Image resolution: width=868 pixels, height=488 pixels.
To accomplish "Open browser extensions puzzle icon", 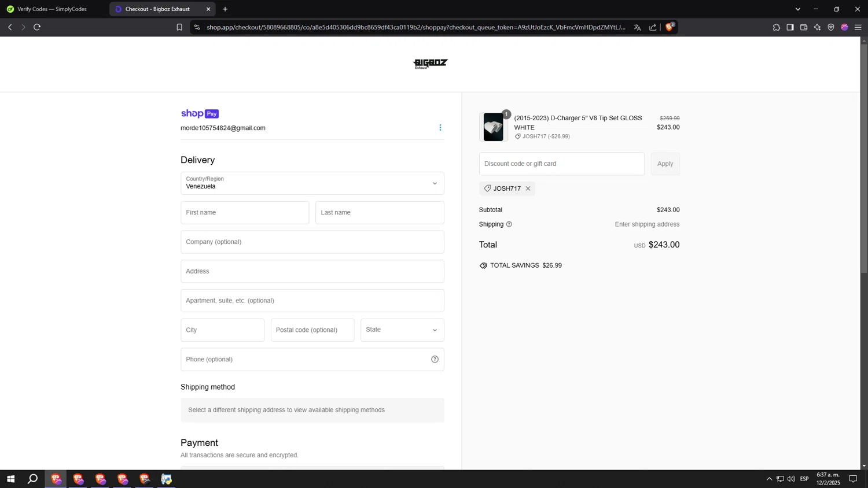I will pos(777,27).
